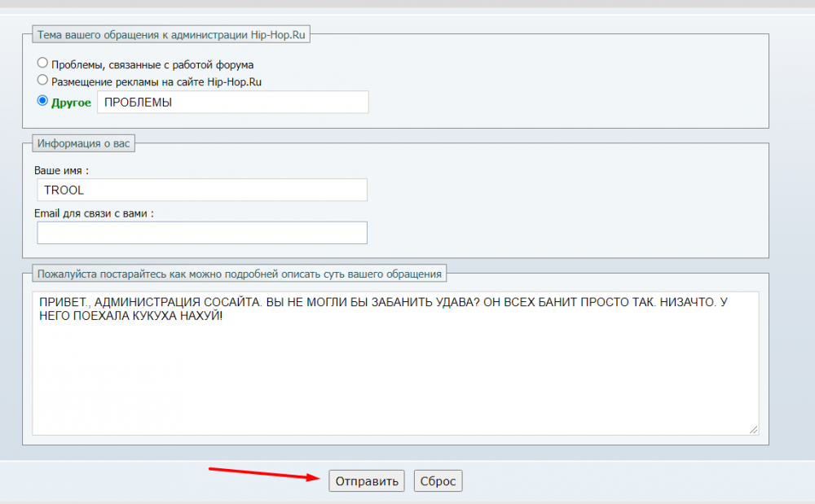The image size is (815, 504).
Task: Click the green "Другое" label
Action: point(71,103)
